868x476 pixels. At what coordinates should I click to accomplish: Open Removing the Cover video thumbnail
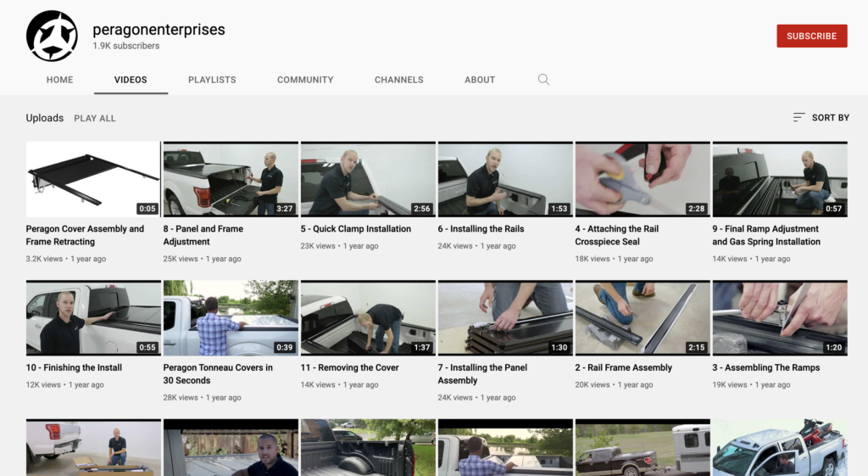[368, 317]
